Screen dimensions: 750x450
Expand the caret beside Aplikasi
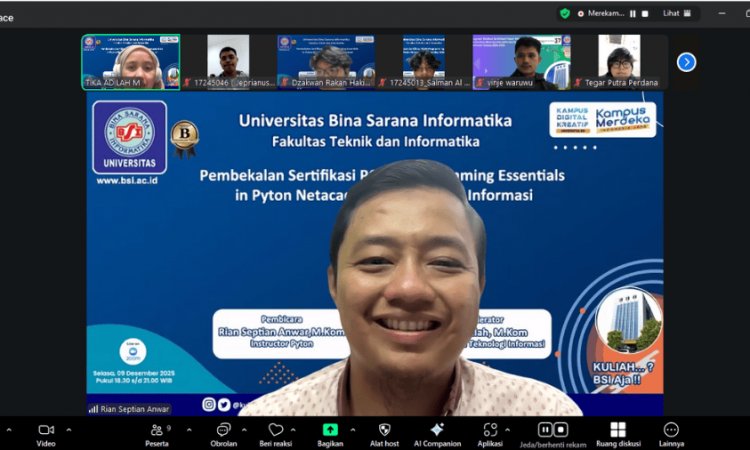507,430
